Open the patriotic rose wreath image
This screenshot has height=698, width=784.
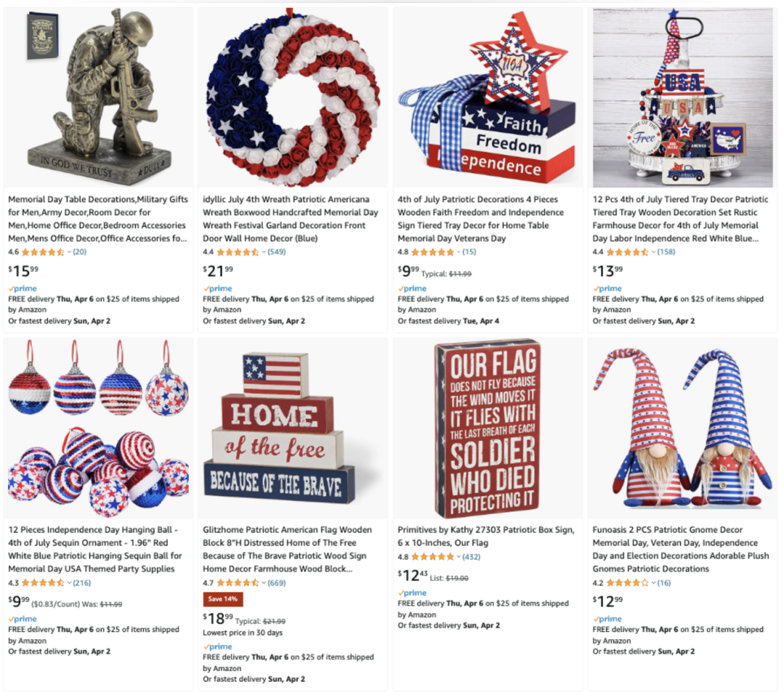point(293,97)
